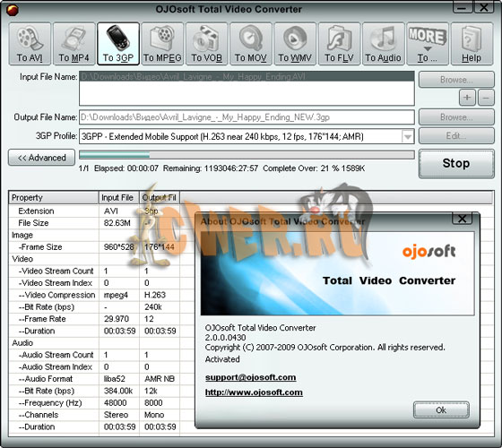This screenshot has width=502, height=448.
Task: Pick the To FLV flash icon
Action: click(340, 44)
